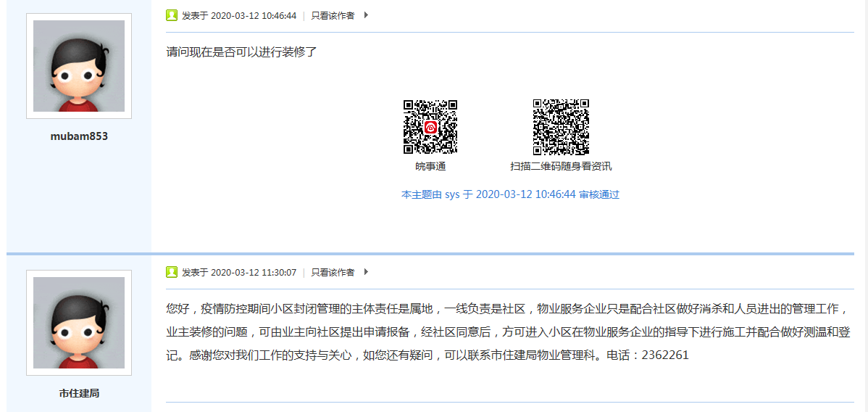868x412 pixels.
Task: Expand arrow next to 只看该作者 in second post
Action: tap(366, 272)
